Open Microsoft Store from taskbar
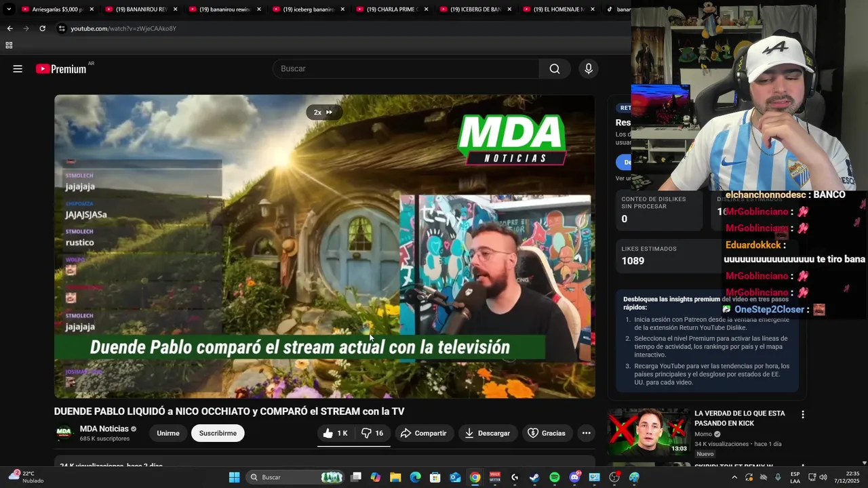The width and height of the screenshot is (868, 488). click(435, 477)
